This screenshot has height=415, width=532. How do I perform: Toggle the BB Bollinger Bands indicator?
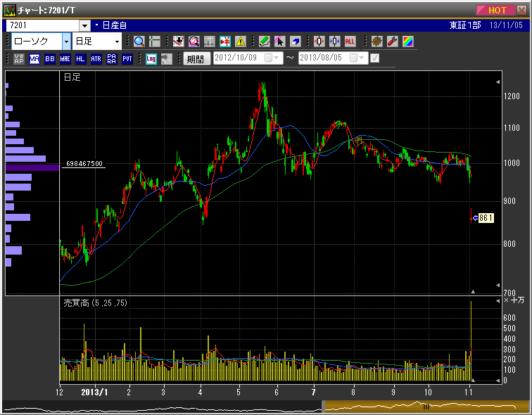(50, 59)
